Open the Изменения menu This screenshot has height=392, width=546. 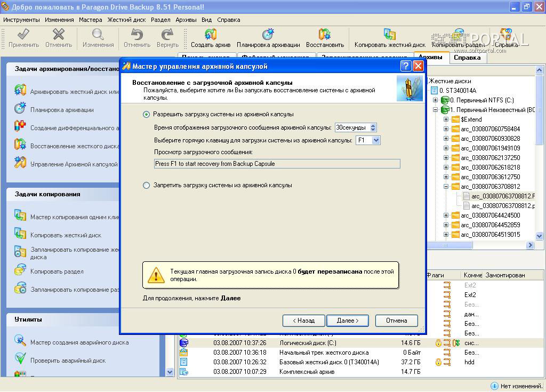pyautogui.click(x=59, y=20)
